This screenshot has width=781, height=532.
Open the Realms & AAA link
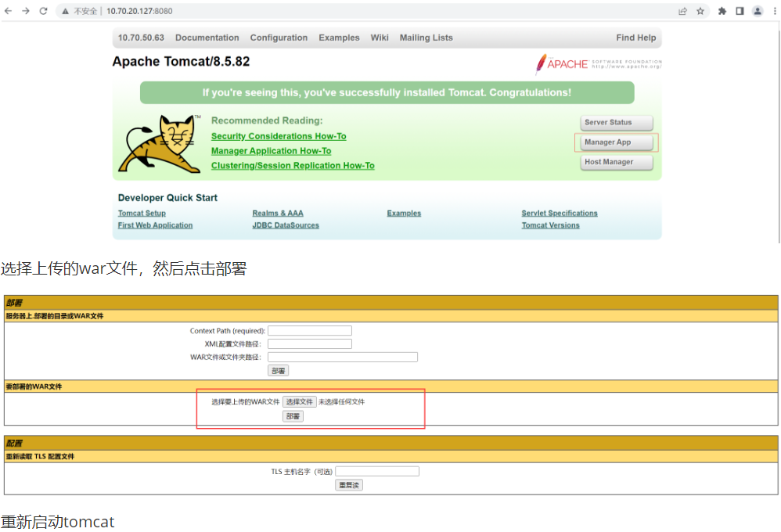click(278, 214)
